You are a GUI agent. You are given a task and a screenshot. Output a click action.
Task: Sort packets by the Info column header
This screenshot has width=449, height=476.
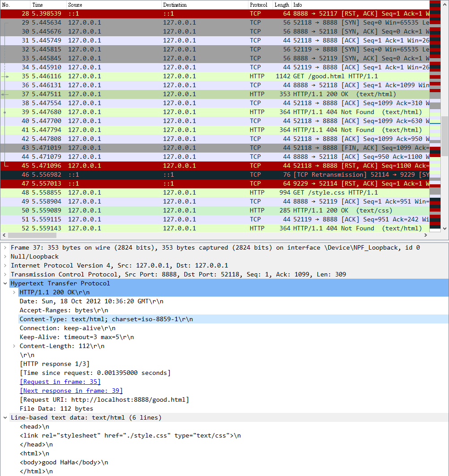pos(361,5)
